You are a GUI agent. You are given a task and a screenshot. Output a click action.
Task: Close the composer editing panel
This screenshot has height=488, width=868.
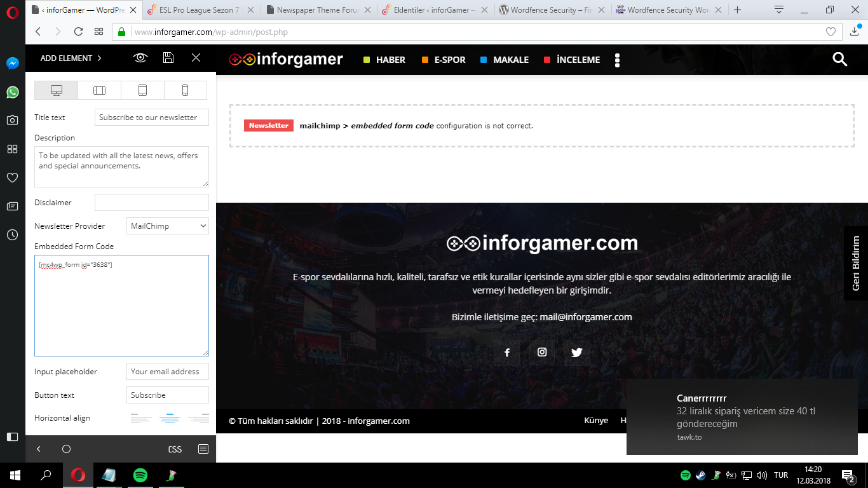click(x=196, y=58)
